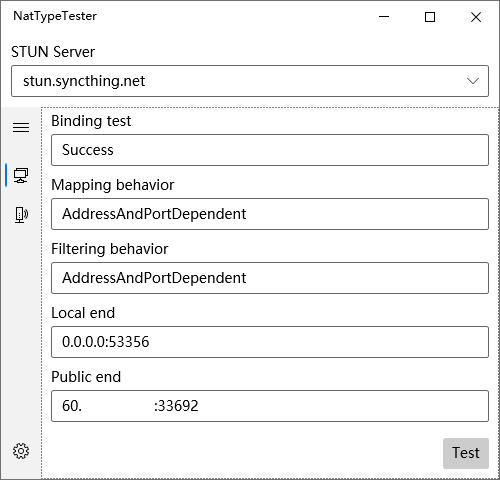Click the Test button

pos(466,453)
